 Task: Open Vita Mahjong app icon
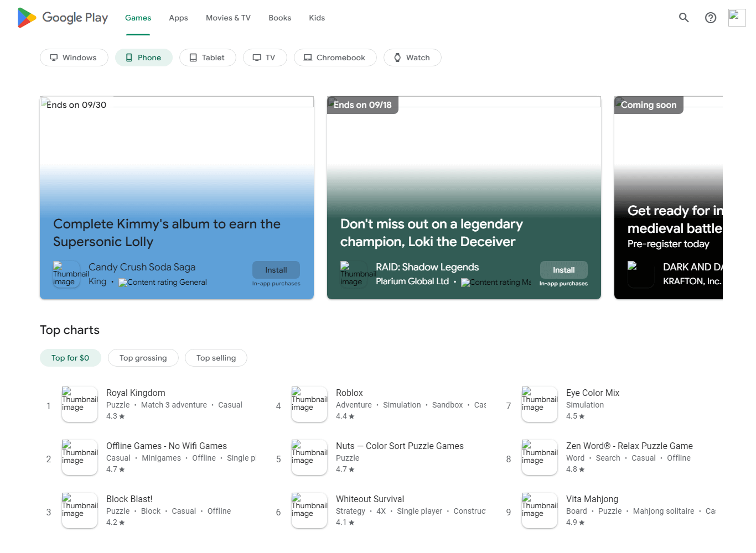pyautogui.click(x=540, y=510)
